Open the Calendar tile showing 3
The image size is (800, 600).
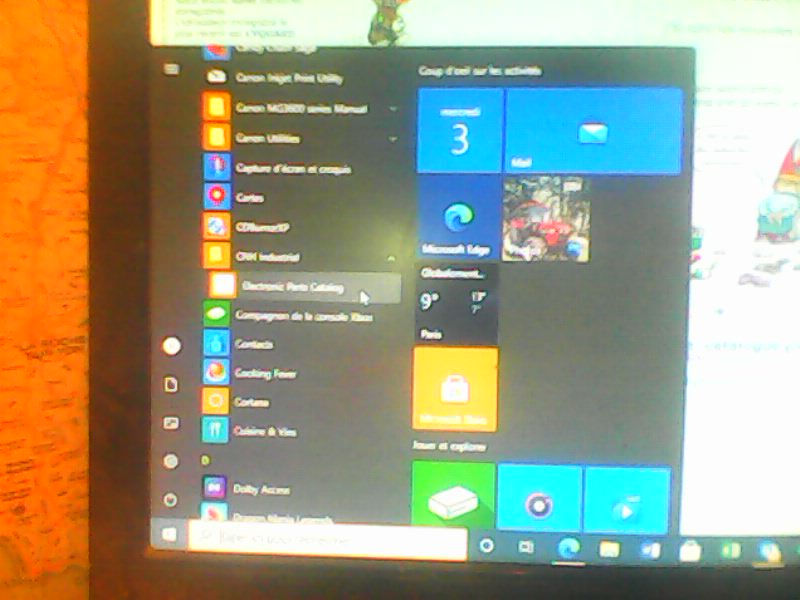(460, 131)
